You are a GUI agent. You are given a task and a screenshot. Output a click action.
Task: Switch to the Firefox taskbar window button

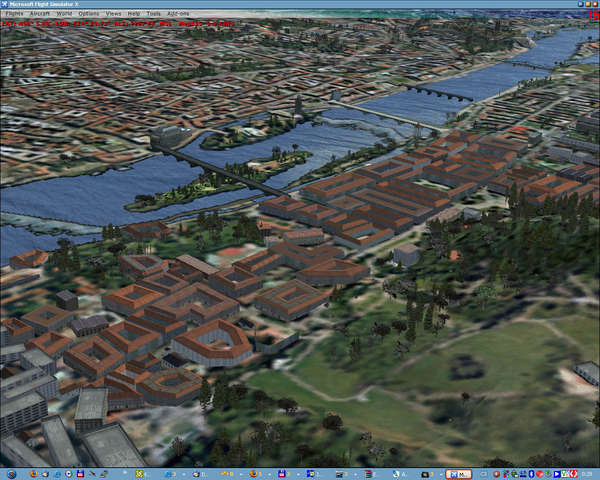tap(256, 474)
